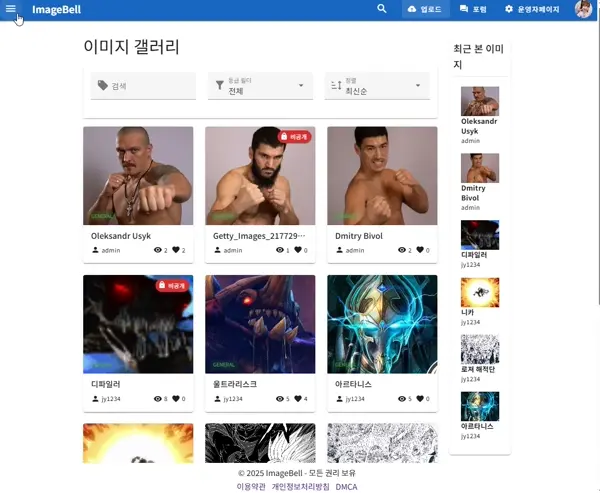Click the 비공개 lock badge on 디파일러 image
The width and height of the screenshot is (600, 493).
pyautogui.click(x=174, y=286)
